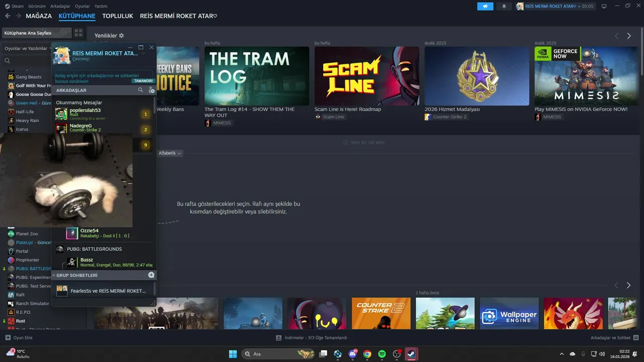Select Gang Beasts in the library list

pos(29,77)
